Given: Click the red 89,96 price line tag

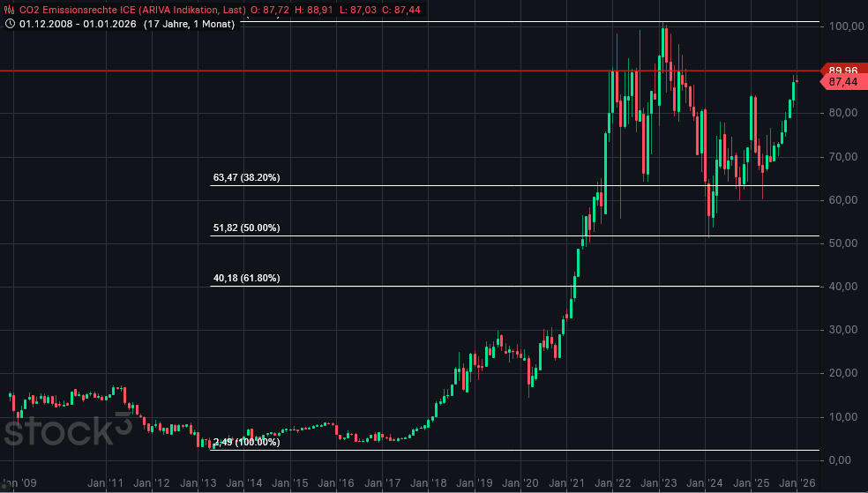Looking at the screenshot, I should point(842,71).
